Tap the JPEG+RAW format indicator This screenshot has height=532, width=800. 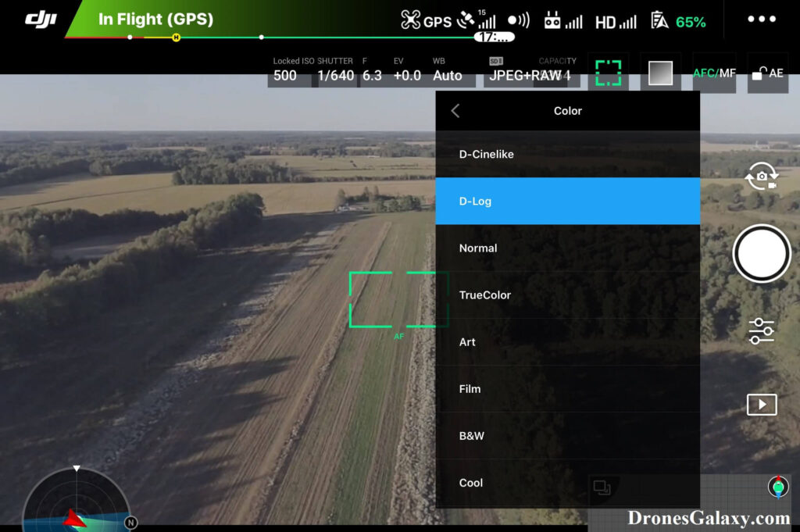click(526, 75)
